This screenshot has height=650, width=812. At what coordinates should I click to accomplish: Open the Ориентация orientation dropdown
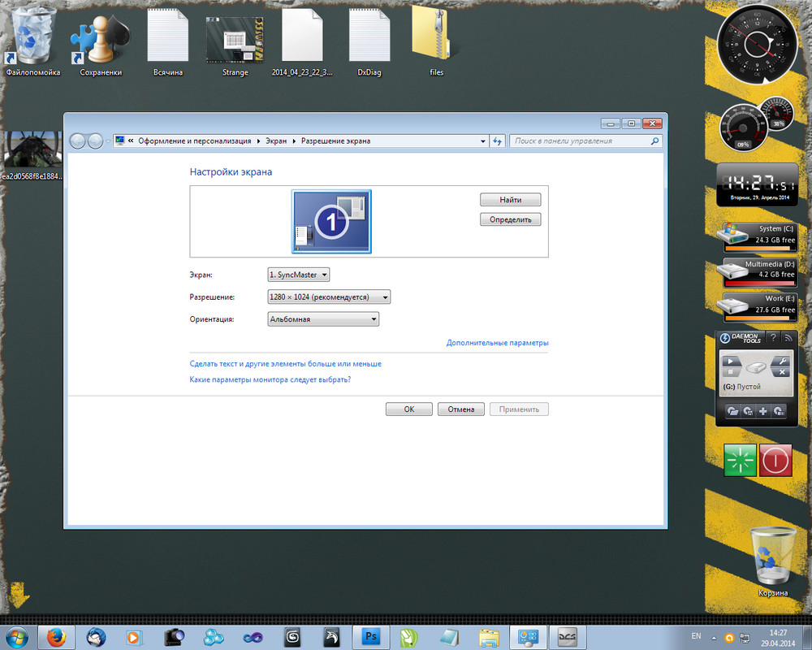point(322,318)
